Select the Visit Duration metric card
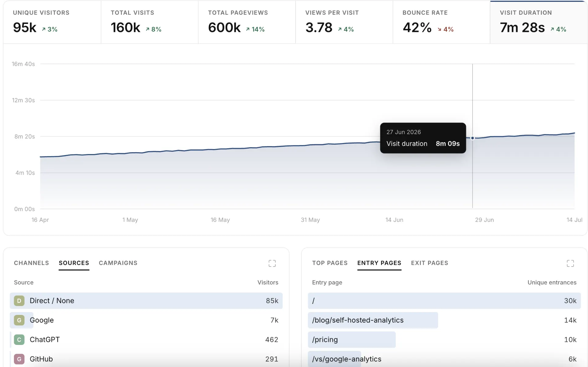The height and width of the screenshot is (367, 588). point(539,22)
